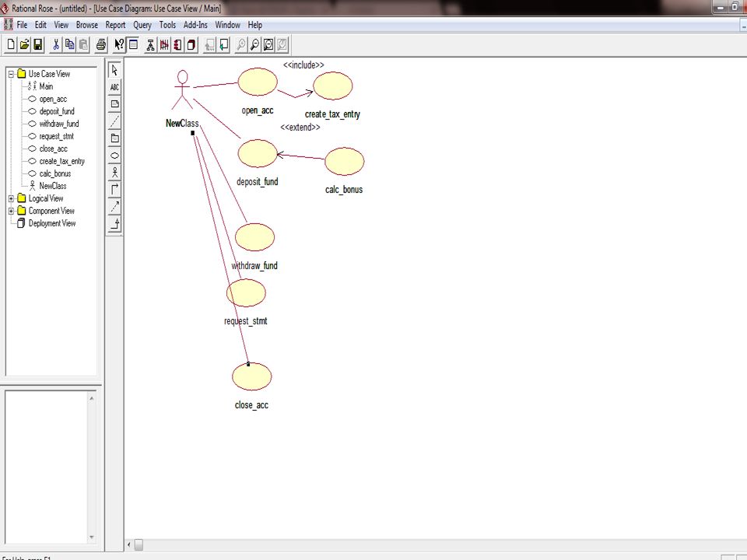747x560 pixels.
Task: Open the File menu
Action: [x=22, y=25]
